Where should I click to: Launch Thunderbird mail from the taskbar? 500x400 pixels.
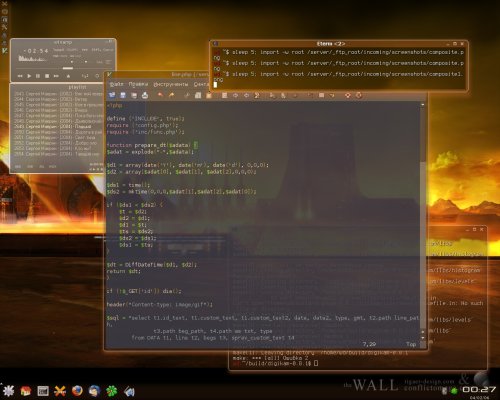tap(94, 391)
